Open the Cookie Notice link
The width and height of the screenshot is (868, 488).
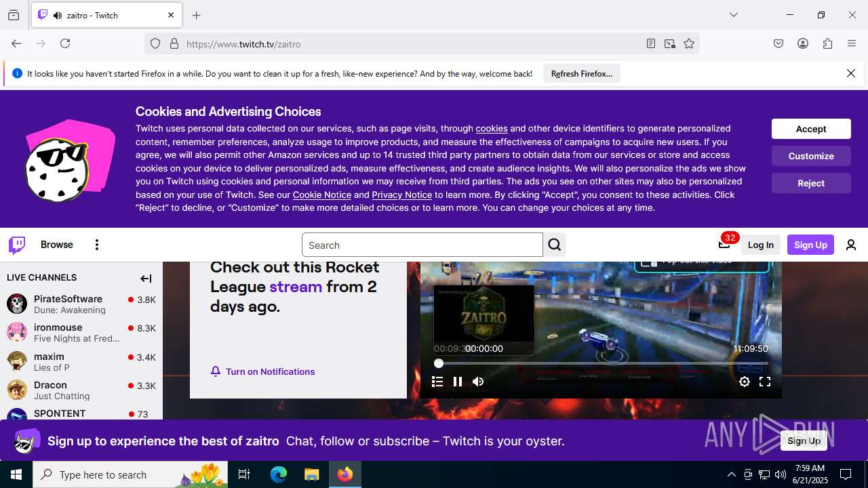coord(322,195)
